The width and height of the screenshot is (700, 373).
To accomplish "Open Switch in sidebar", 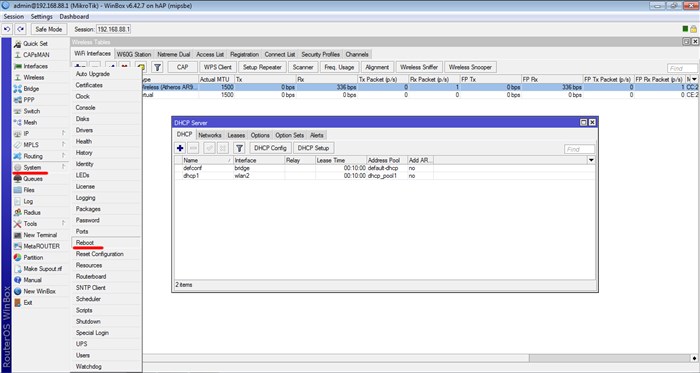I will point(32,111).
